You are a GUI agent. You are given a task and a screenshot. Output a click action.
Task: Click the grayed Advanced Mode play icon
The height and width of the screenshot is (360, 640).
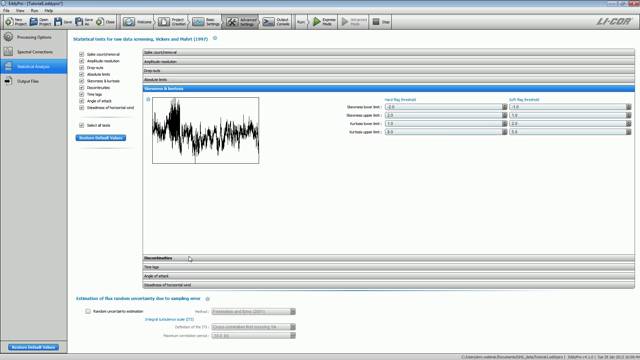(345, 22)
